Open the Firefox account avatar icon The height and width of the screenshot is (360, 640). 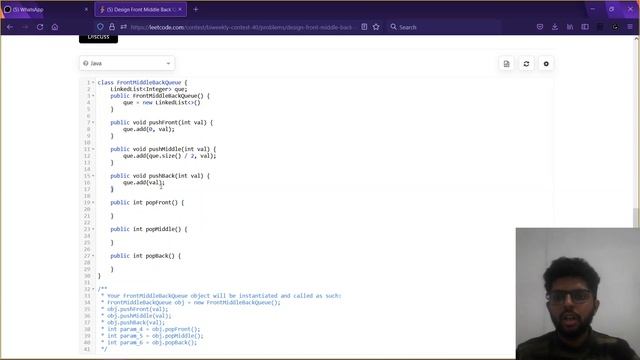coord(615,27)
